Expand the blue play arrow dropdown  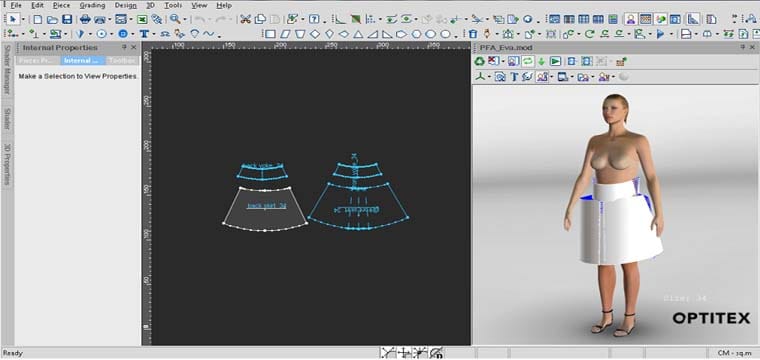(x=671, y=34)
